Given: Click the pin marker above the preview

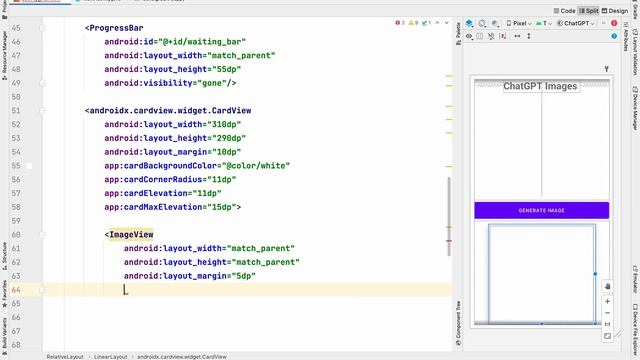Looking at the screenshot, I should click(607, 69).
